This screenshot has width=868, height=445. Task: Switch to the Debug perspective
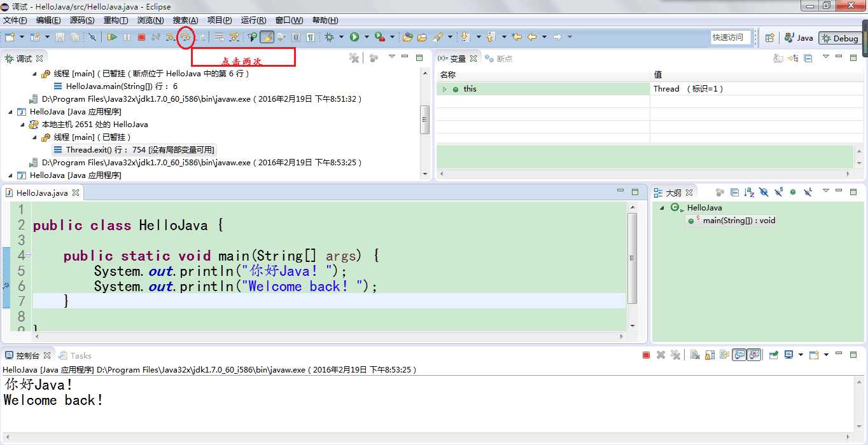[x=841, y=38]
